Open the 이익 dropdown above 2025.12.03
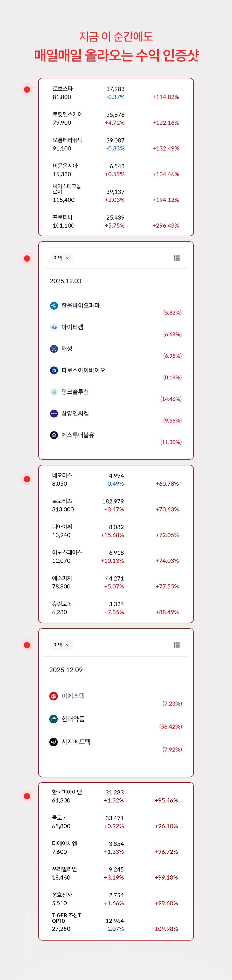This screenshot has height=980, width=232. point(61,258)
